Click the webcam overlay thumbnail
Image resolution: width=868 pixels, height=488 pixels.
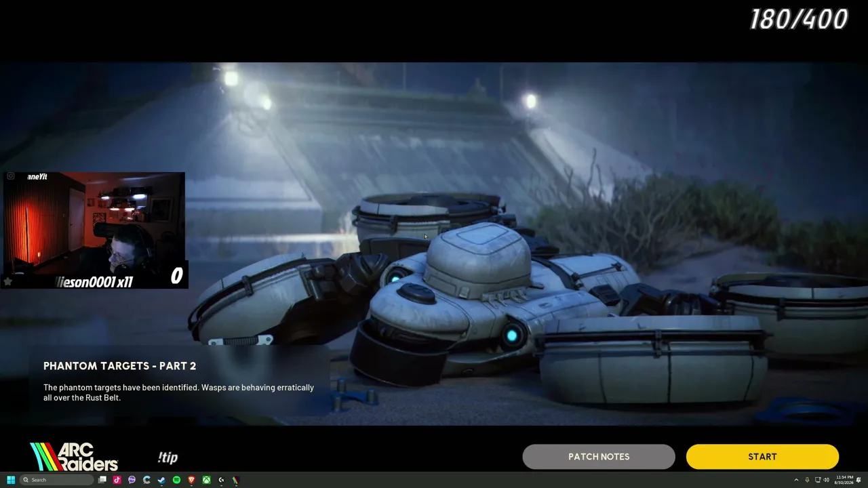(x=94, y=230)
